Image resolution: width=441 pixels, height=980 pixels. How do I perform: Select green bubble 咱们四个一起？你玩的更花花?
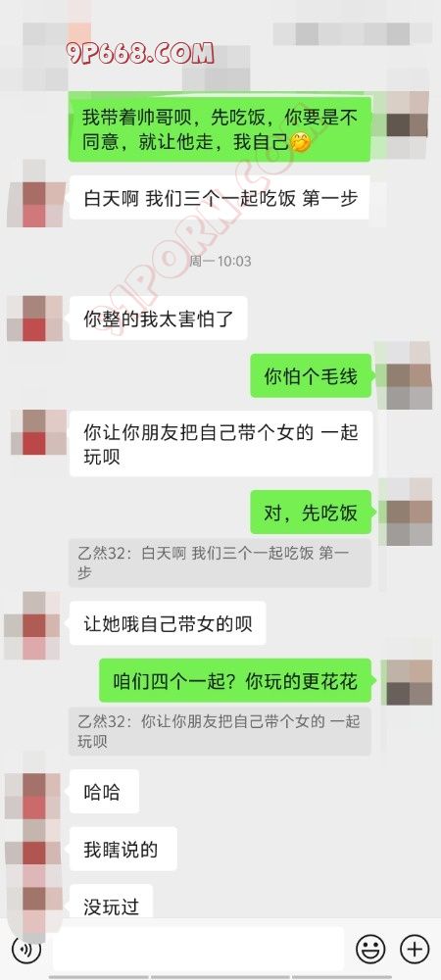coord(235,681)
